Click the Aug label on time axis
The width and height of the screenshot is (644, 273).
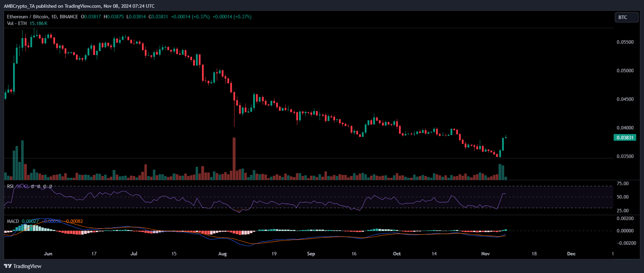pos(222,254)
